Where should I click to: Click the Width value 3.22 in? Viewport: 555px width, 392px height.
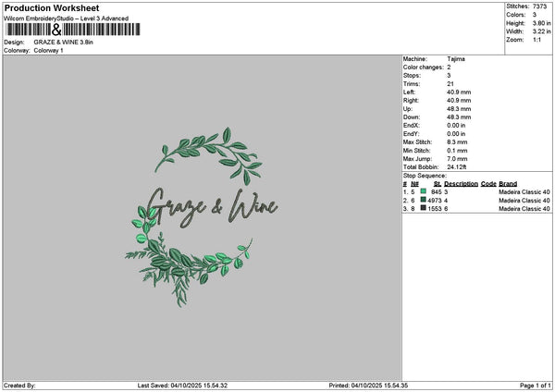(x=541, y=31)
